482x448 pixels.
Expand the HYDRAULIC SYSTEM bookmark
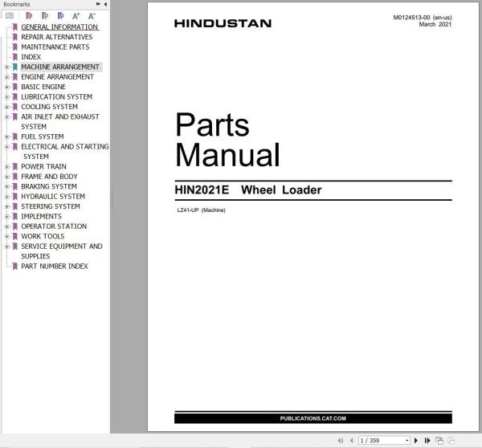[6, 197]
